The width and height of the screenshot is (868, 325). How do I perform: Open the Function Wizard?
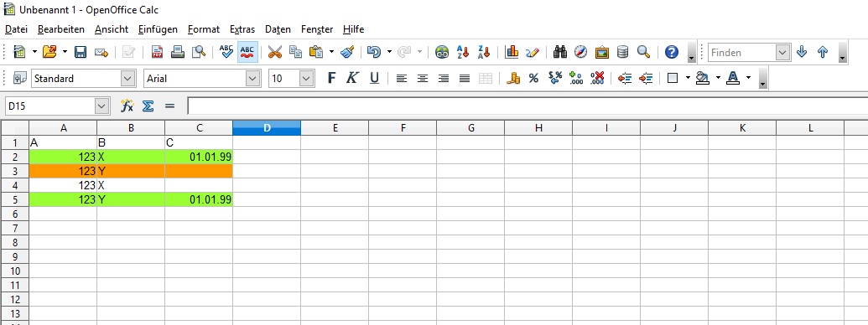pos(127,106)
